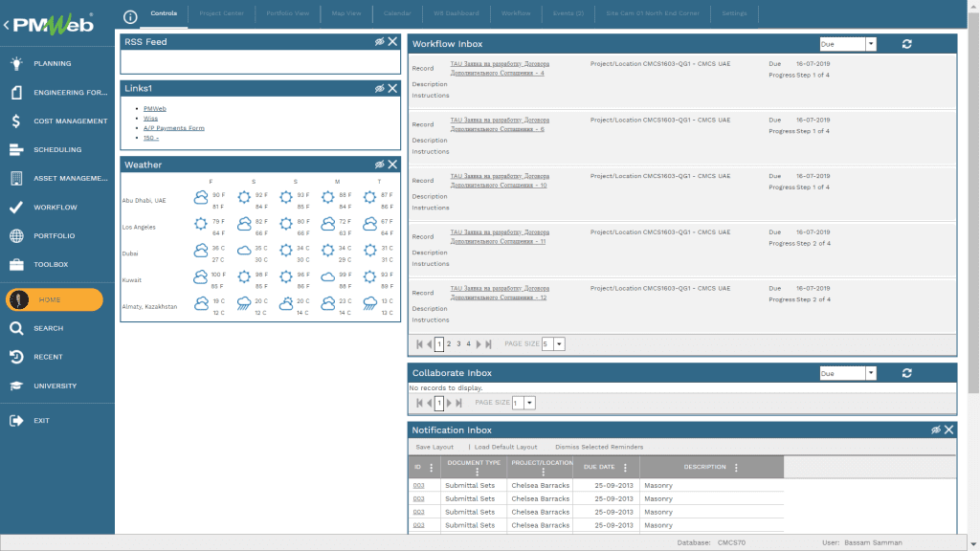The image size is (980, 551).
Task: Click the Exit icon
Action: pyautogui.click(x=16, y=421)
